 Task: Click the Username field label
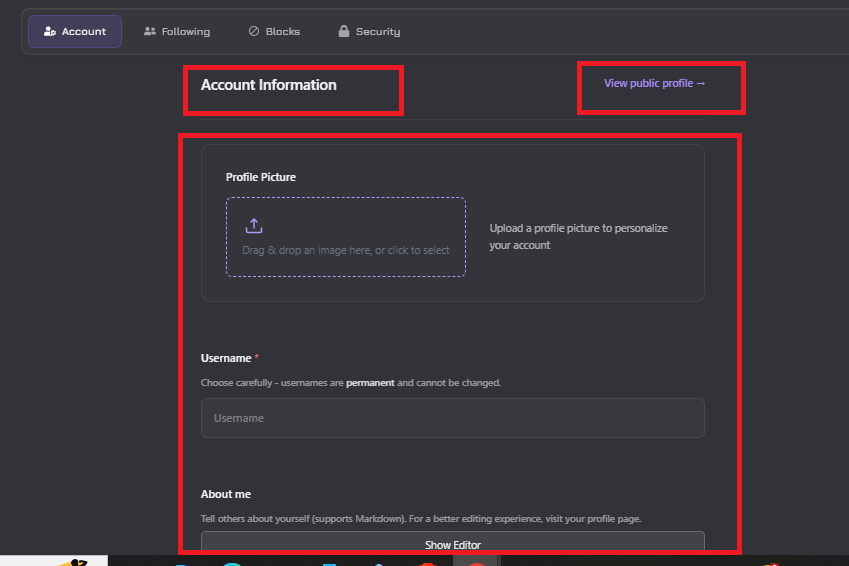pos(226,358)
